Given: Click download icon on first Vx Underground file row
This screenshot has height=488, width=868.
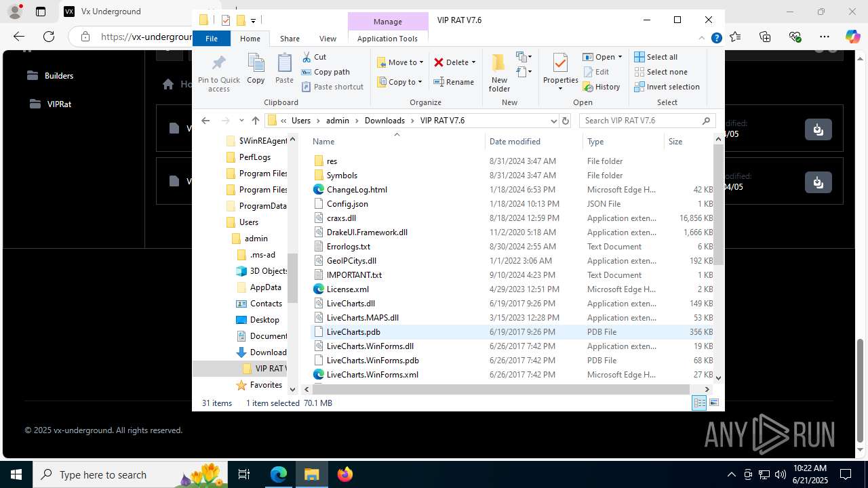Looking at the screenshot, I should coord(818,129).
